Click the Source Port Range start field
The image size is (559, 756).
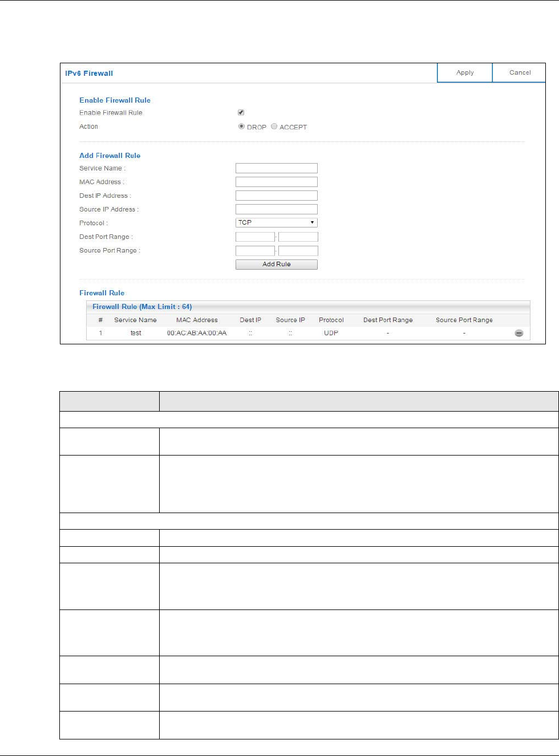coord(255,251)
